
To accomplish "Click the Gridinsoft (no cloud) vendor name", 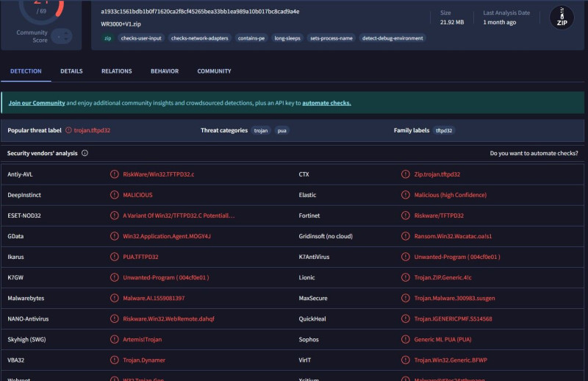I will point(326,236).
